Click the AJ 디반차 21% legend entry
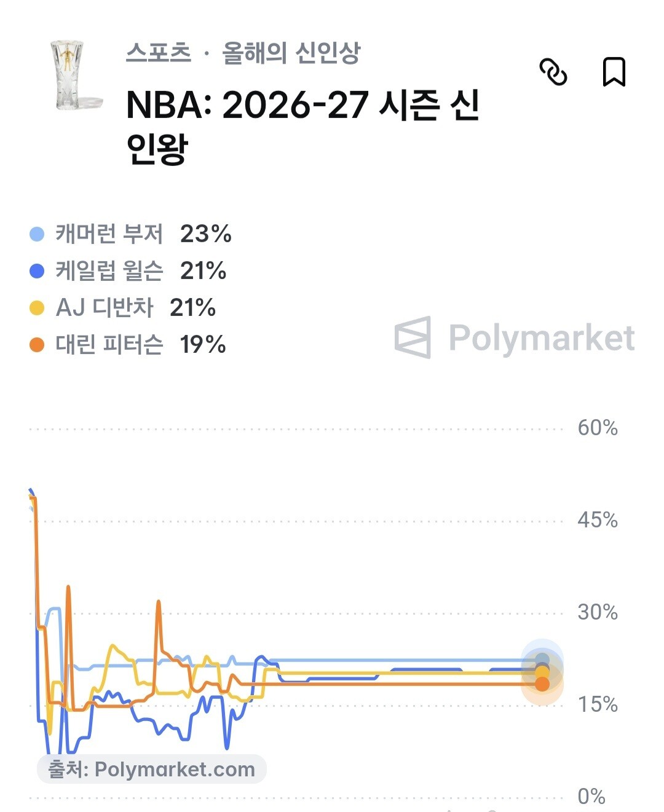Viewport: 664px width, 812px height. click(123, 308)
